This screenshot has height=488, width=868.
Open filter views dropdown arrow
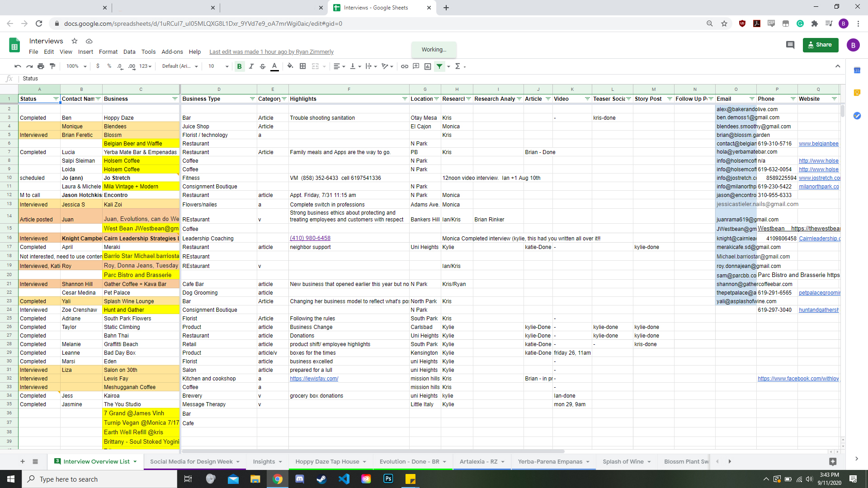(448, 66)
